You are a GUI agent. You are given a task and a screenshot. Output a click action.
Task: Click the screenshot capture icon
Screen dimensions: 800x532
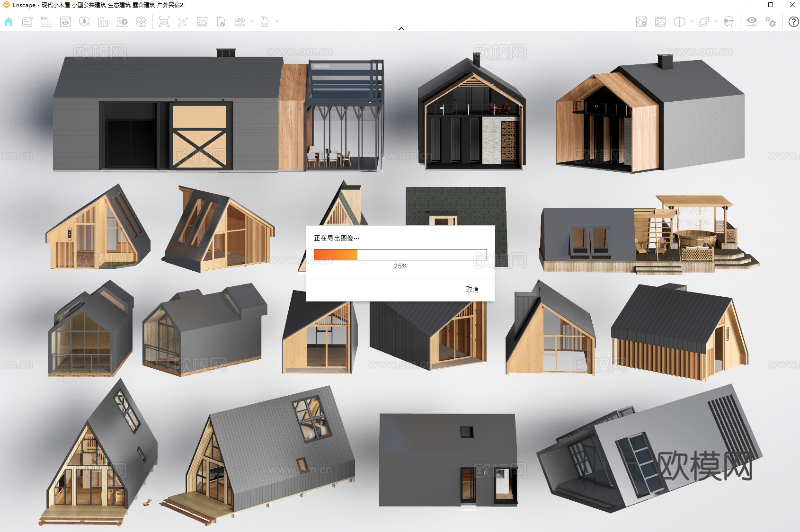point(164,22)
